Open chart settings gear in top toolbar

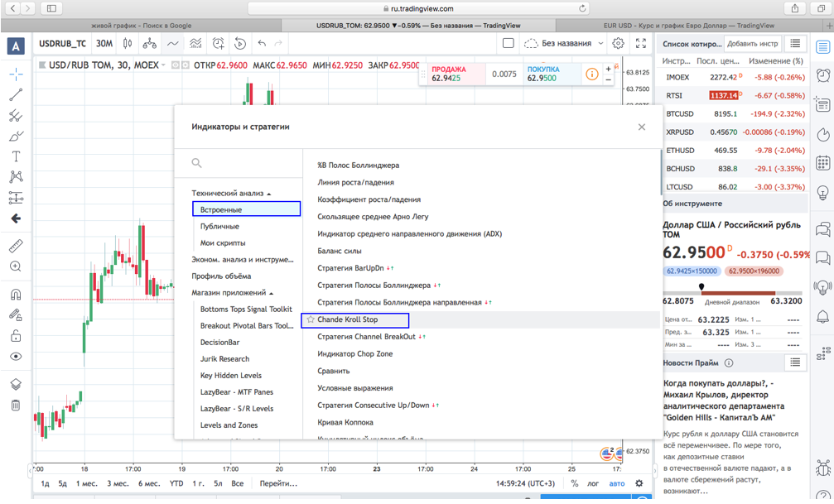(x=618, y=44)
